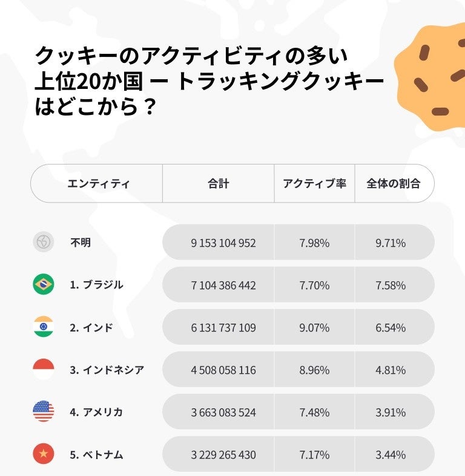Viewport: 465px width, 476px height.
Task: Click the 1. ブラジル country label
Action: coord(96,285)
